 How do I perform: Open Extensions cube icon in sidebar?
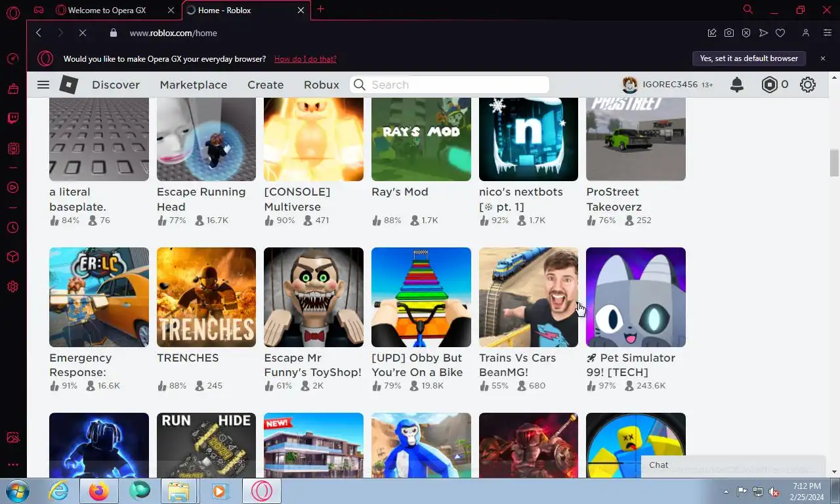pos(12,257)
